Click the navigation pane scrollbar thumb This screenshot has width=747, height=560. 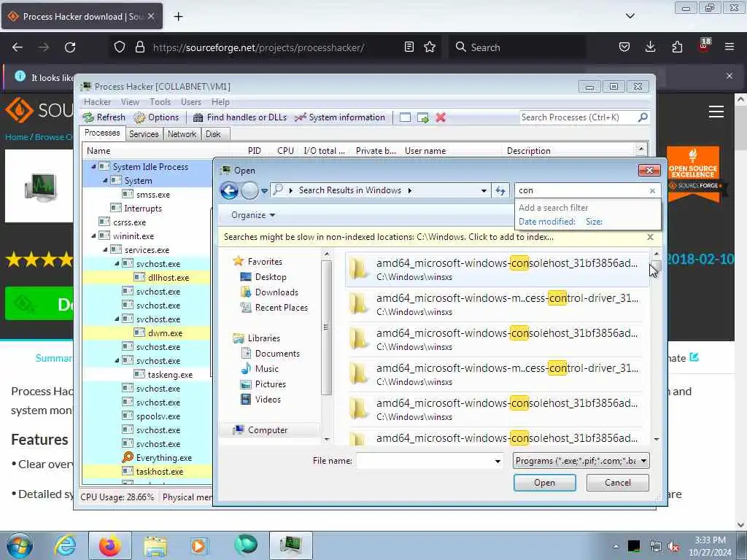[x=326, y=327]
